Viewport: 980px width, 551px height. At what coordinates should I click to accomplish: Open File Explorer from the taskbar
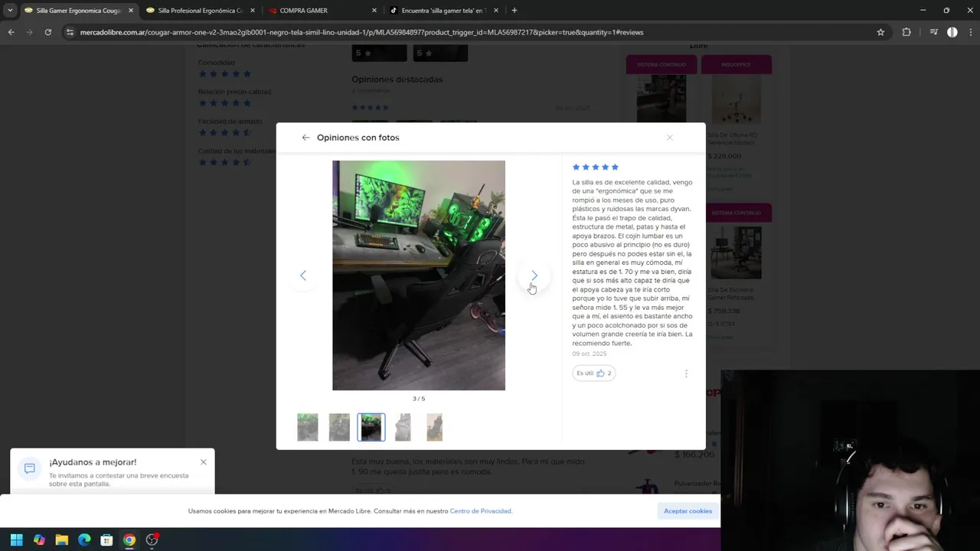pos(62,540)
